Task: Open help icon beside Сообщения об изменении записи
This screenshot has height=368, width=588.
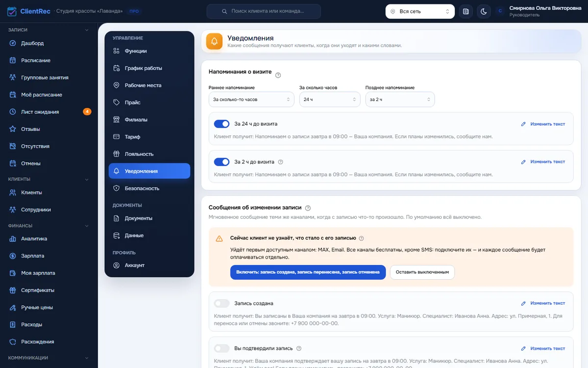Action: (308, 208)
